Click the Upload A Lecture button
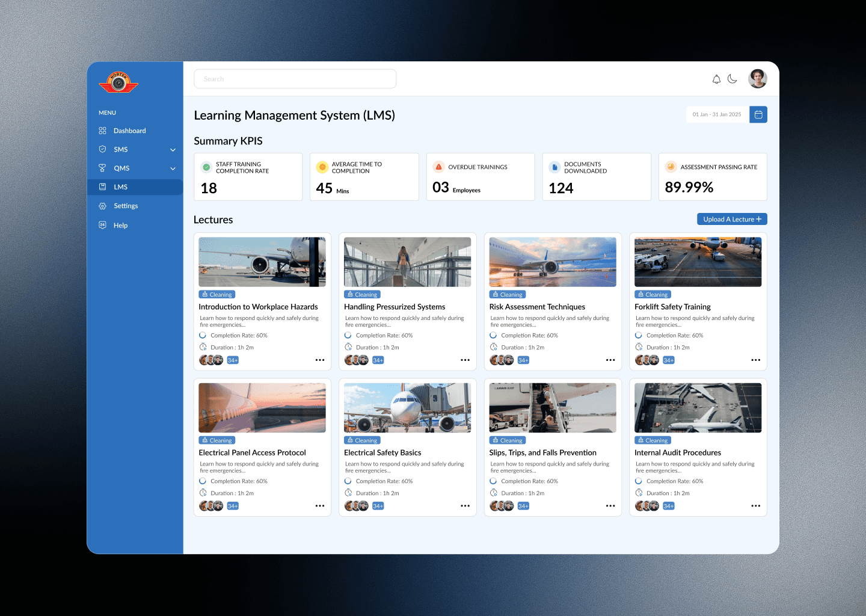The image size is (866, 616). point(732,219)
